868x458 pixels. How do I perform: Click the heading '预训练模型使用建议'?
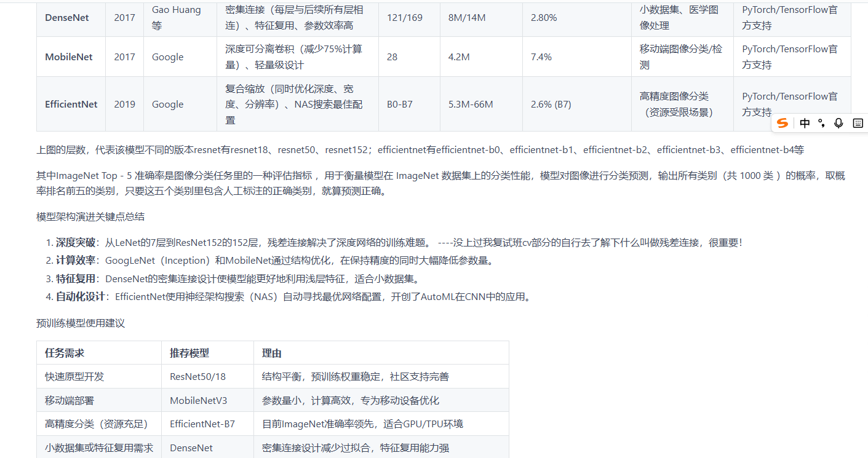click(81, 323)
